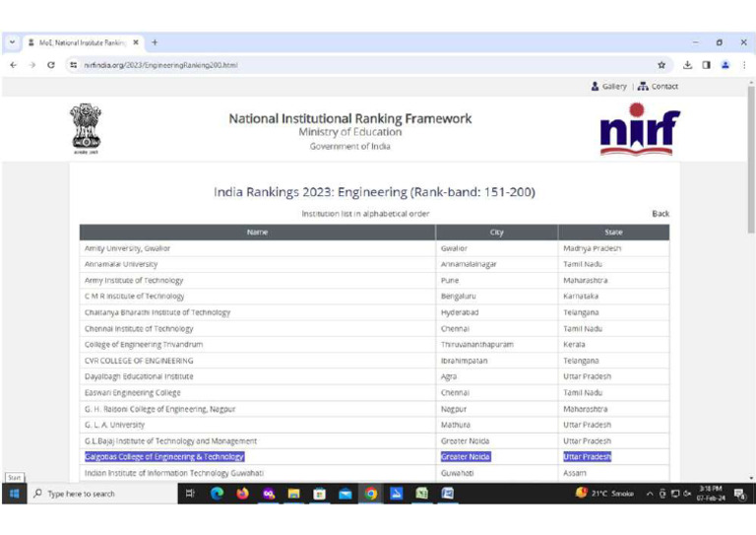Open the Mail app from the taskbar
Image resolution: width=756 pixels, height=535 pixels.
pyautogui.click(x=346, y=494)
